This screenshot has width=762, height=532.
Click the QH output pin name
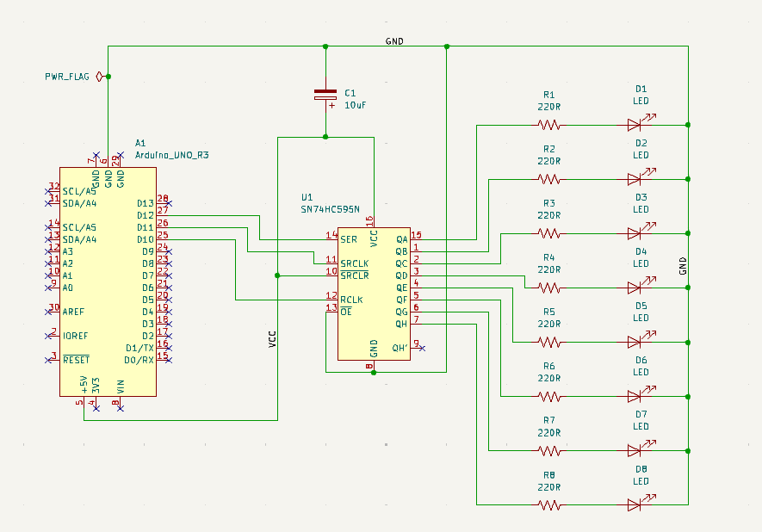tap(401, 324)
